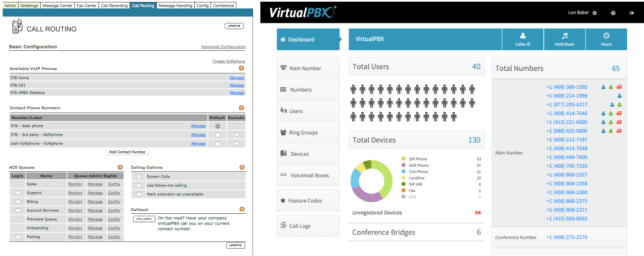Open Feature Codes in the sidebar

click(308, 201)
